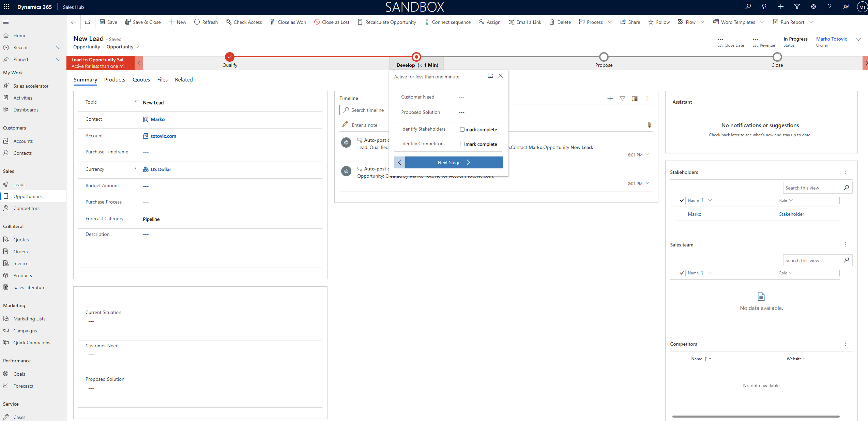The width and height of the screenshot is (868, 421).
Task: Open the Word Templates dropdown
Action: coord(762,22)
